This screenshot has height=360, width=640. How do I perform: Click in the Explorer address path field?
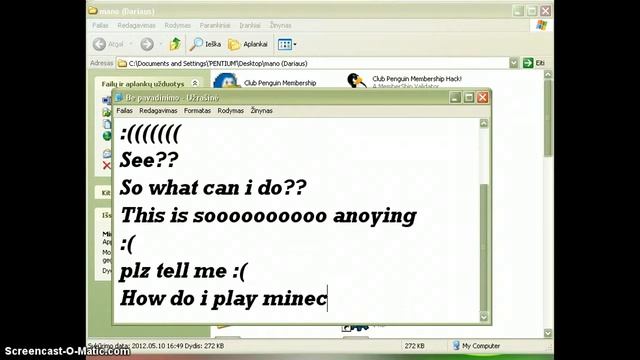click(312, 63)
